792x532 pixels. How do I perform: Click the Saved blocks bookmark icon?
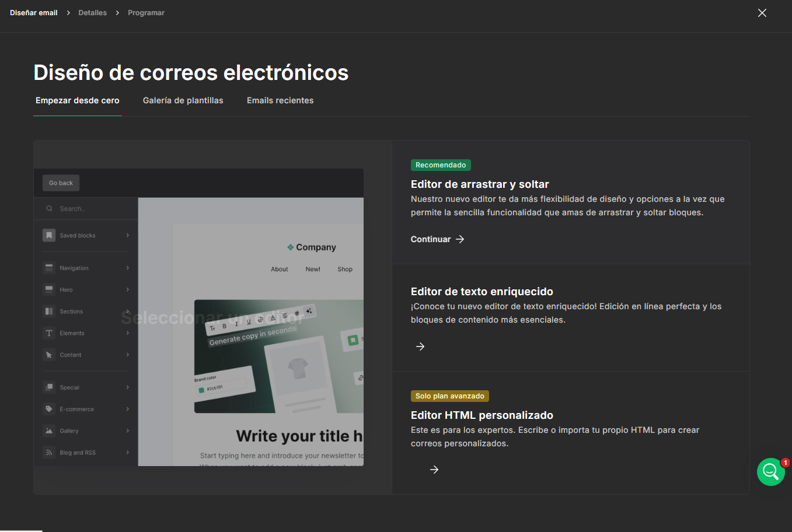(x=49, y=235)
